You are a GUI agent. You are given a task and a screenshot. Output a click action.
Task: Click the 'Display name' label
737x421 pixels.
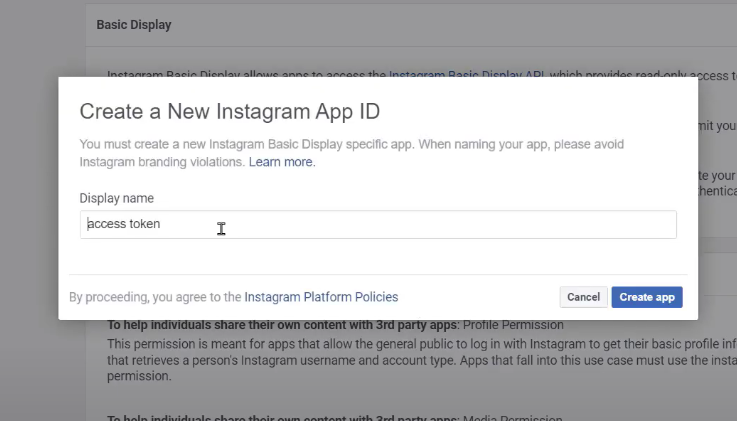pos(117,198)
